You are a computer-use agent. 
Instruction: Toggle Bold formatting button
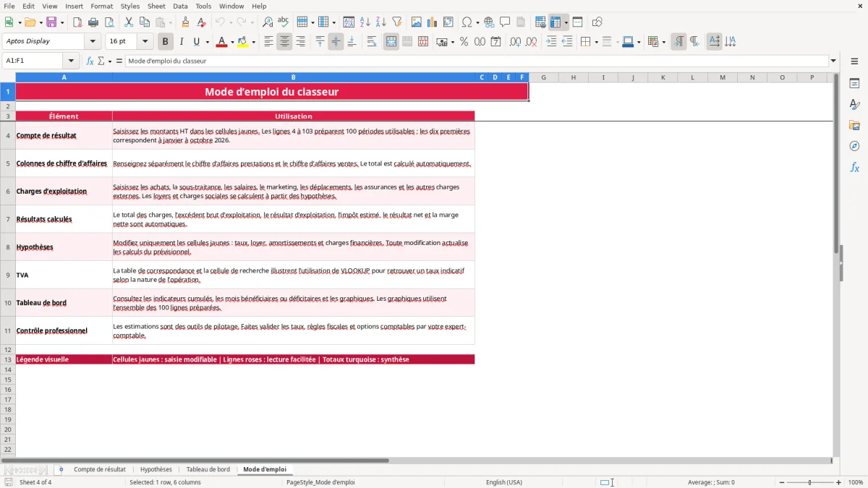point(165,42)
